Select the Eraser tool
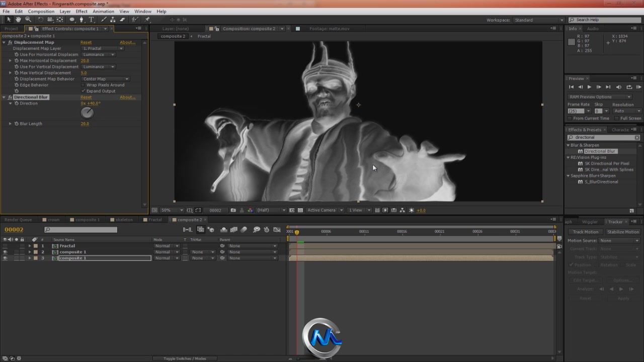 pos(122,20)
